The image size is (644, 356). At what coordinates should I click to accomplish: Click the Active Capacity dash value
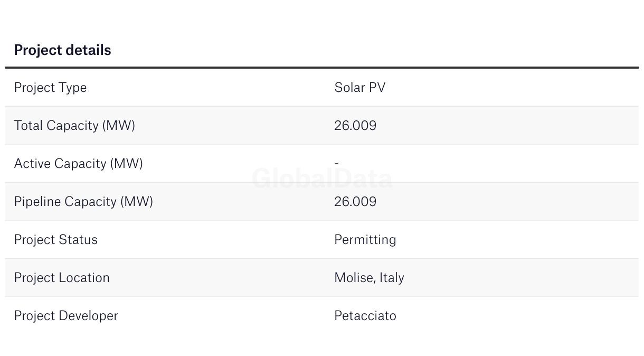(x=336, y=164)
